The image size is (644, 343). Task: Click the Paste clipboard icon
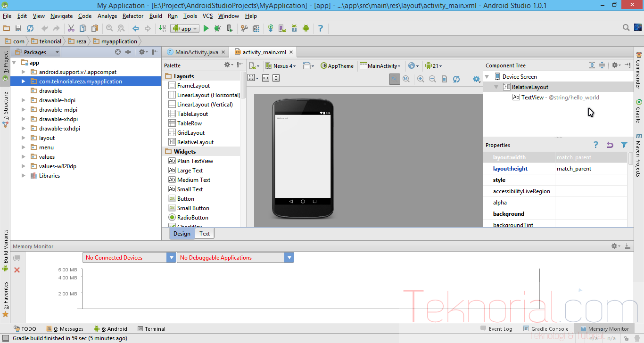[94, 29]
